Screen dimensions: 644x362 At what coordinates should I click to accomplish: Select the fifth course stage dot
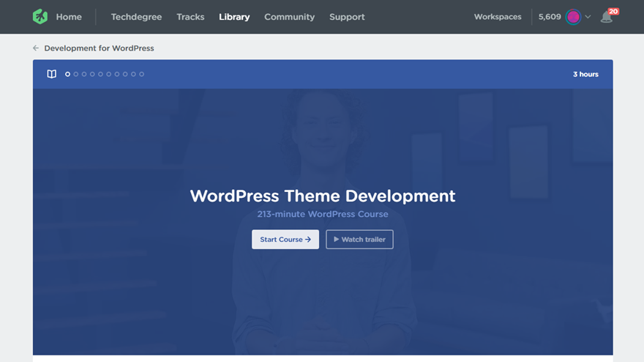pos(101,74)
